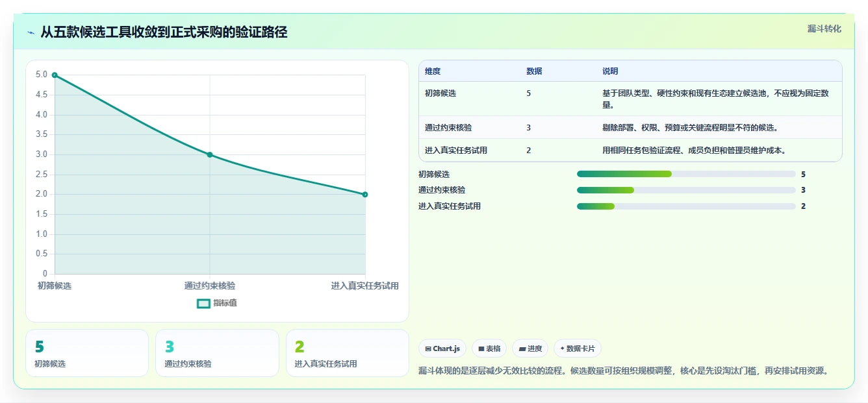Click the description starting 用相同任务包
Screen dimensions: 868x403
[x=695, y=151]
